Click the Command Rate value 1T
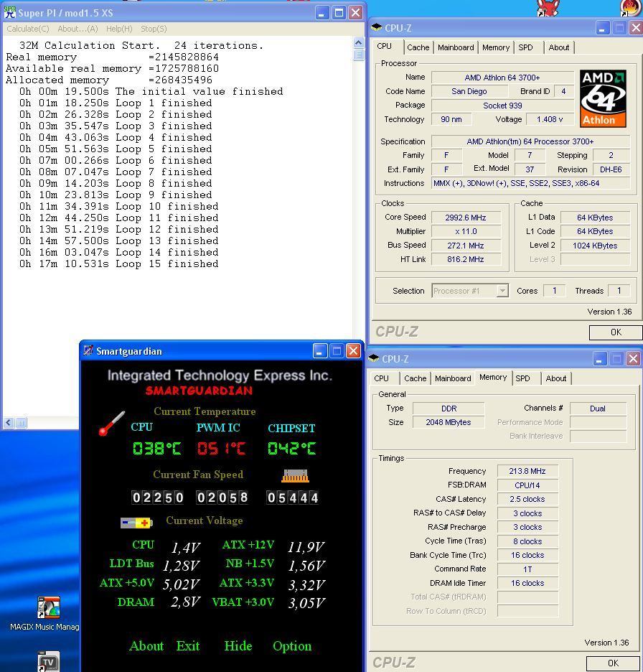Image resolution: width=643 pixels, height=672 pixels. click(527, 569)
